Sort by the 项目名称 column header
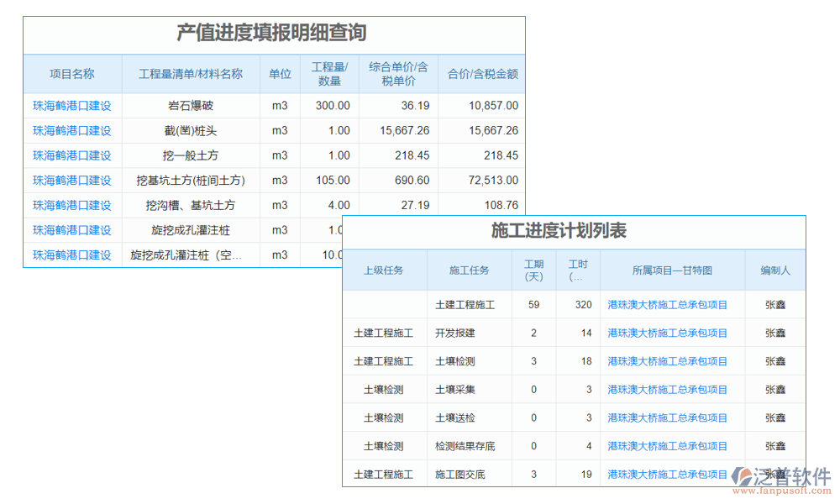The image size is (840, 504). coord(72,73)
